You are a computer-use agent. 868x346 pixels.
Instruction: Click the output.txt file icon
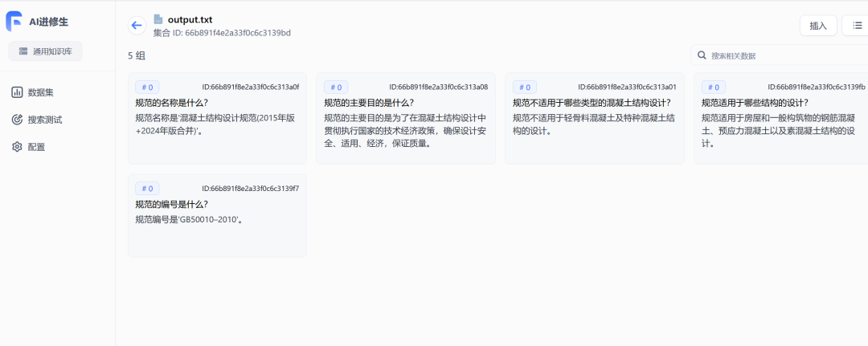coord(158,19)
